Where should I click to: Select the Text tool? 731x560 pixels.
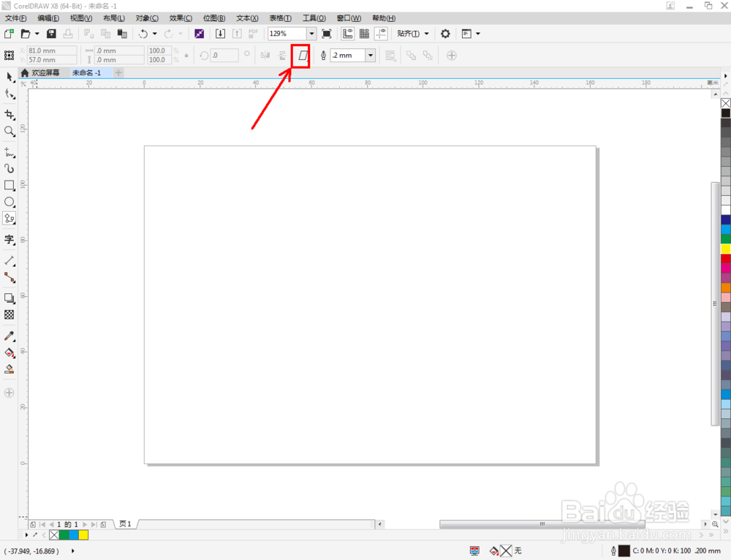[10, 240]
